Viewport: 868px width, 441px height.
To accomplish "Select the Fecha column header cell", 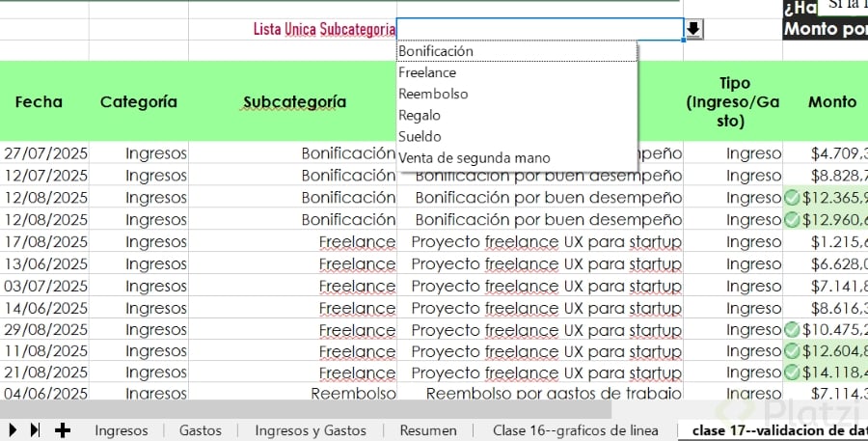I will (x=44, y=101).
